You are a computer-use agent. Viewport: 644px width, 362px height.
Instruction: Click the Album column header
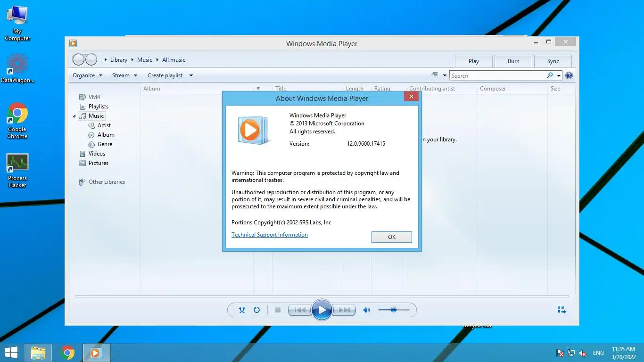(152, 89)
